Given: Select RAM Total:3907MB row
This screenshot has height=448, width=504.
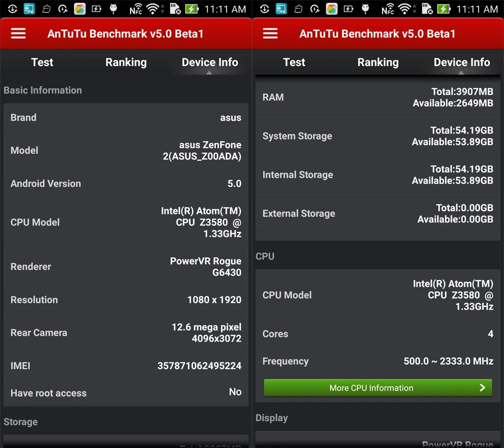Looking at the screenshot, I should (x=378, y=97).
